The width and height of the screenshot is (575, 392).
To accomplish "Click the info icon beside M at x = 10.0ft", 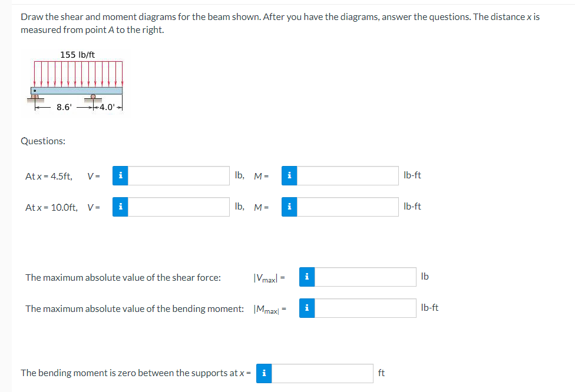I will pos(289,207).
